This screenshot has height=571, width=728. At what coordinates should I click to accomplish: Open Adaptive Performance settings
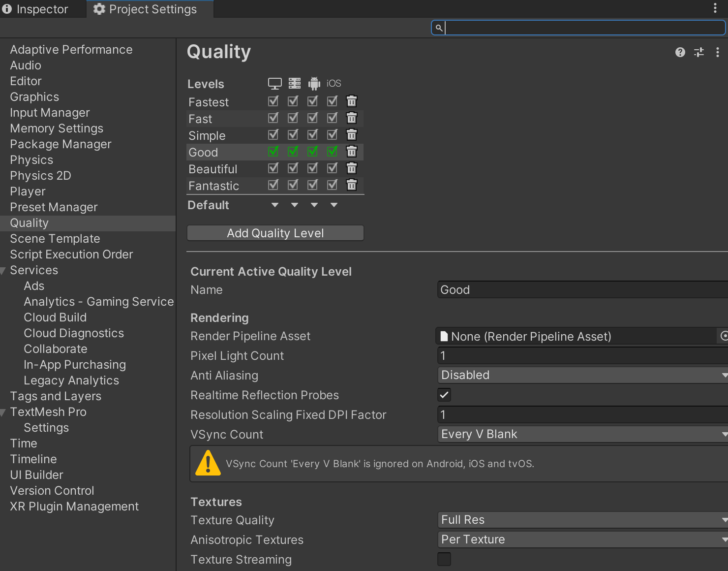(x=71, y=50)
